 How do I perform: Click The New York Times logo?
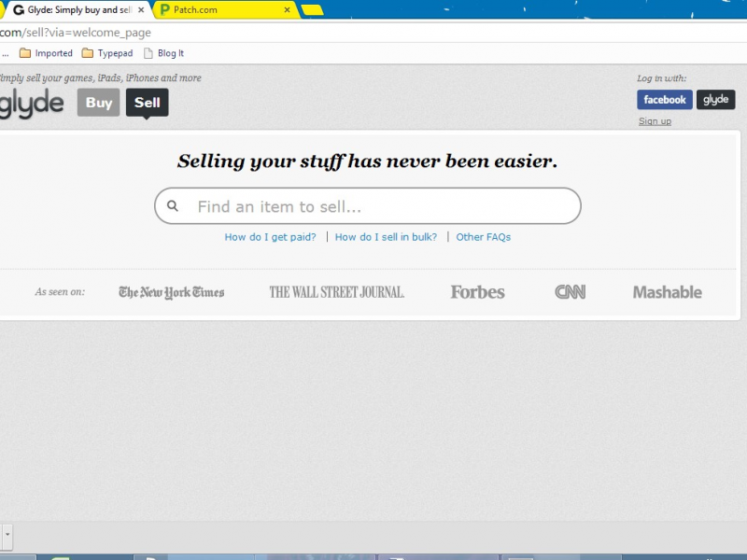coord(171,292)
